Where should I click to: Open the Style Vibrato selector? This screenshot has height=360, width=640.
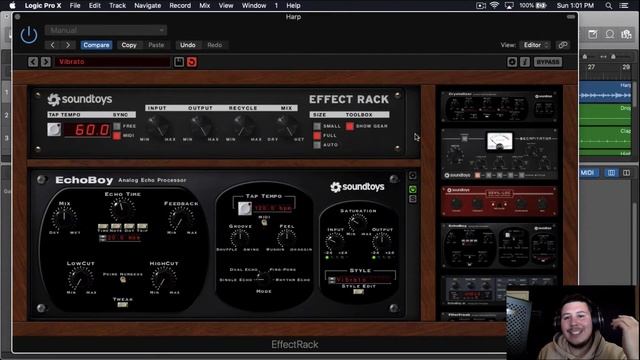click(359, 280)
